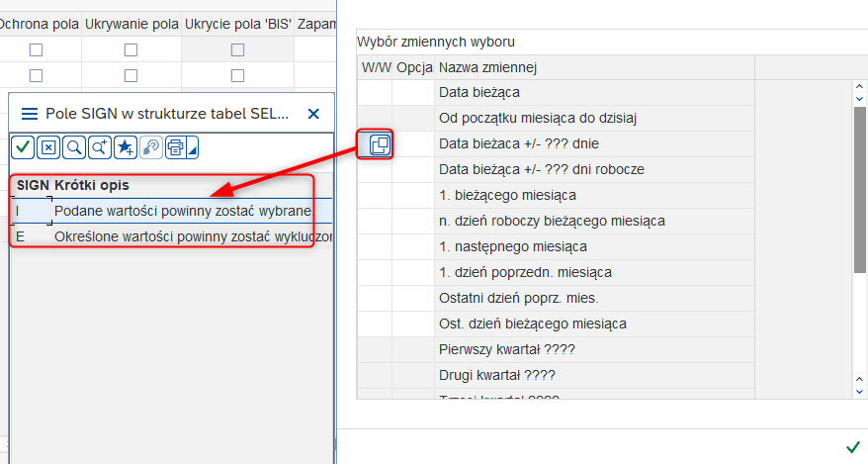Click the search-next magnifier with plus icon
Screen dimensions: 868x464
click(x=99, y=147)
